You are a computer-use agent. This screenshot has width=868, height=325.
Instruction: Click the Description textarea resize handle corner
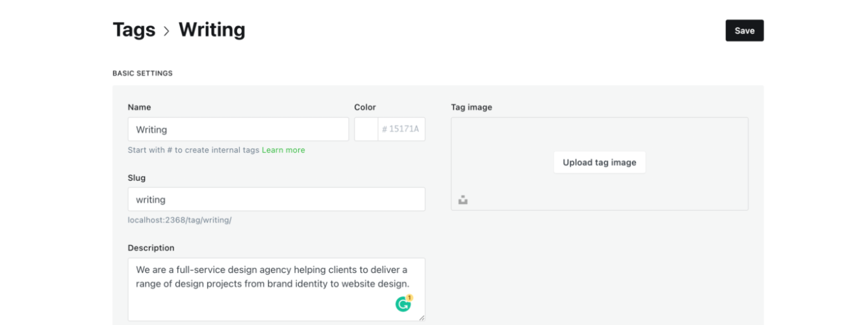(422, 317)
